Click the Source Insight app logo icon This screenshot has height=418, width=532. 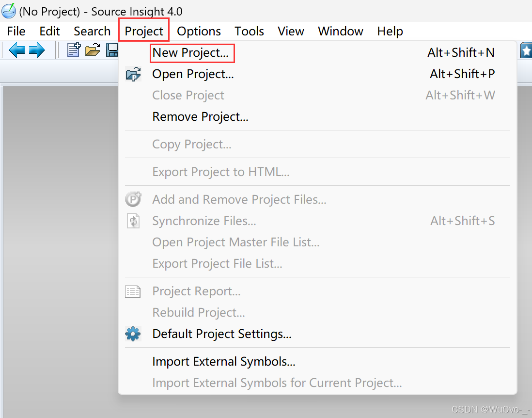[x=9, y=11]
